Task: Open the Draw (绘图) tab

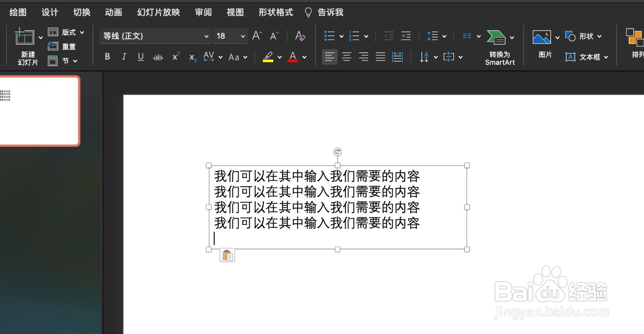Action: pyautogui.click(x=18, y=12)
